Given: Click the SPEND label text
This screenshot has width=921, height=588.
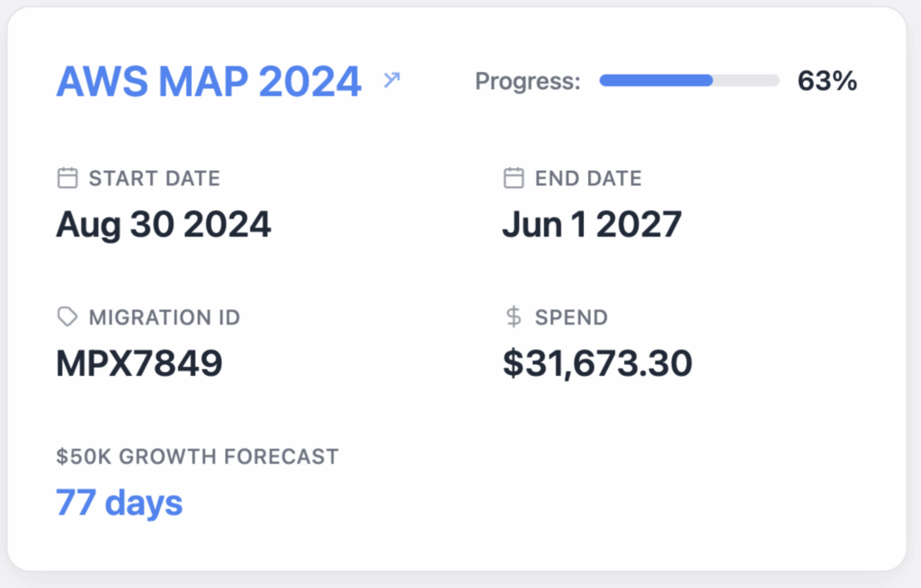Looking at the screenshot, I should tap(571, 317).
